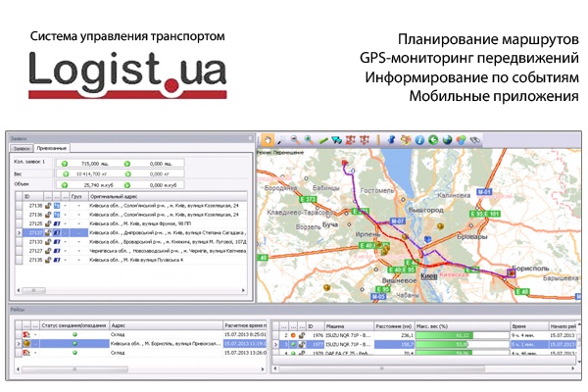
Task: Select the hand pan tool on the map toolbar
Action: pos(268,140)
